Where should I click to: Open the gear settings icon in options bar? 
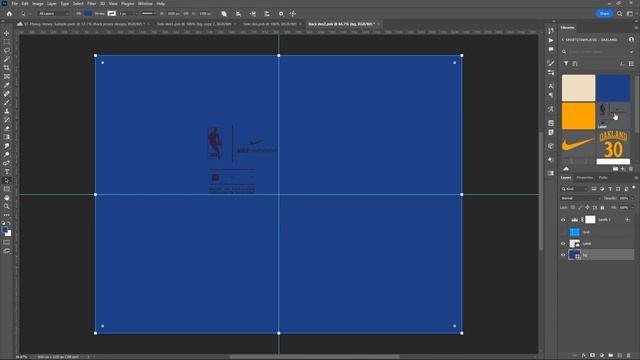click(281, 13)
